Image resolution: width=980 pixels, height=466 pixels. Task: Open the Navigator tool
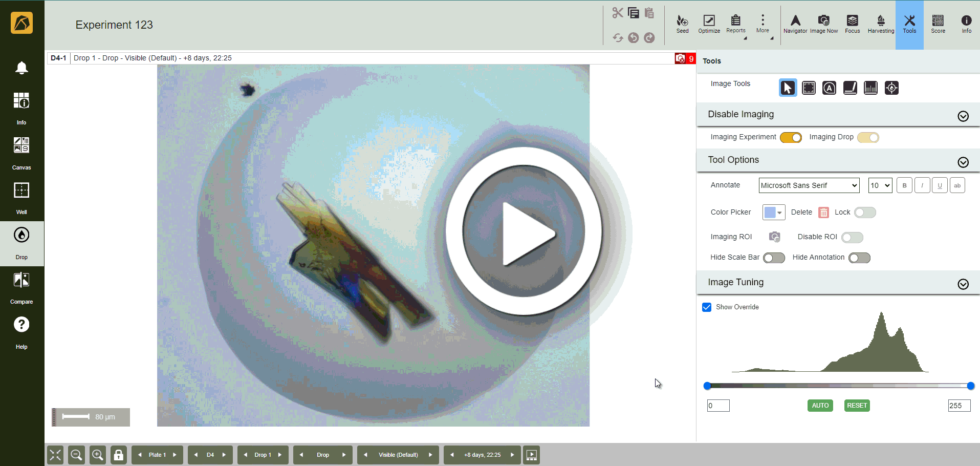(x=795, y=24)
